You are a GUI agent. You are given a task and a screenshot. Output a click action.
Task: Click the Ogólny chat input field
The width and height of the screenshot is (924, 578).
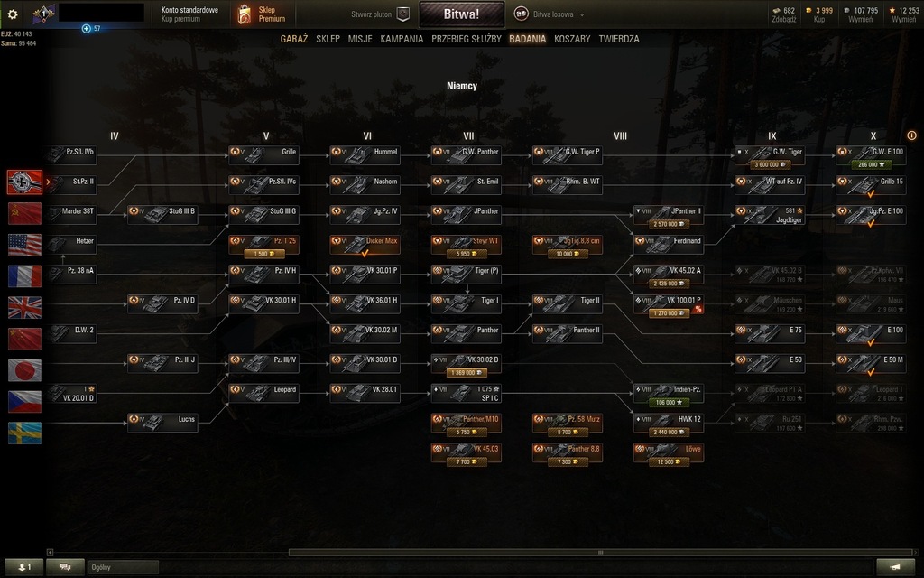tap(123, 567)
